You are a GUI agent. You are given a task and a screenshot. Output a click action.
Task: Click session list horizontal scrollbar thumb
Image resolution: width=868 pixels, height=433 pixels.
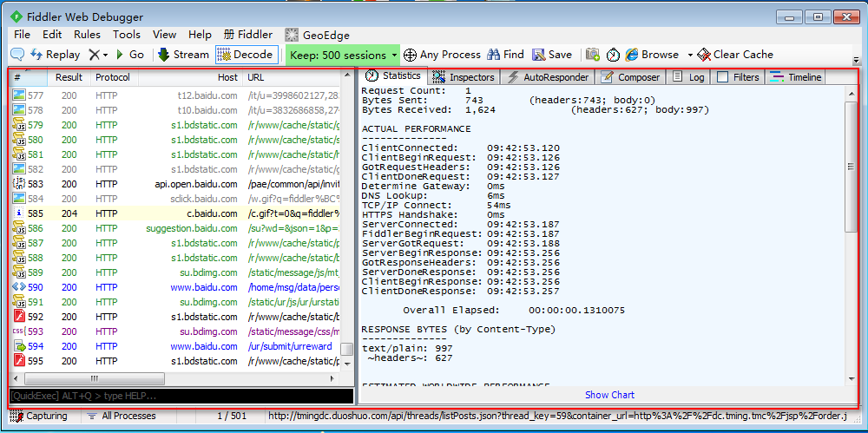tap(94, 378)
